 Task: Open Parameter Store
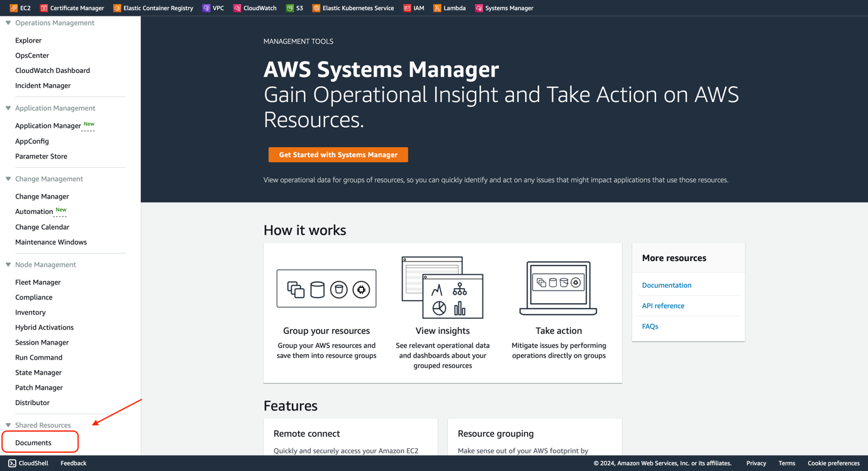coord(41,157)
